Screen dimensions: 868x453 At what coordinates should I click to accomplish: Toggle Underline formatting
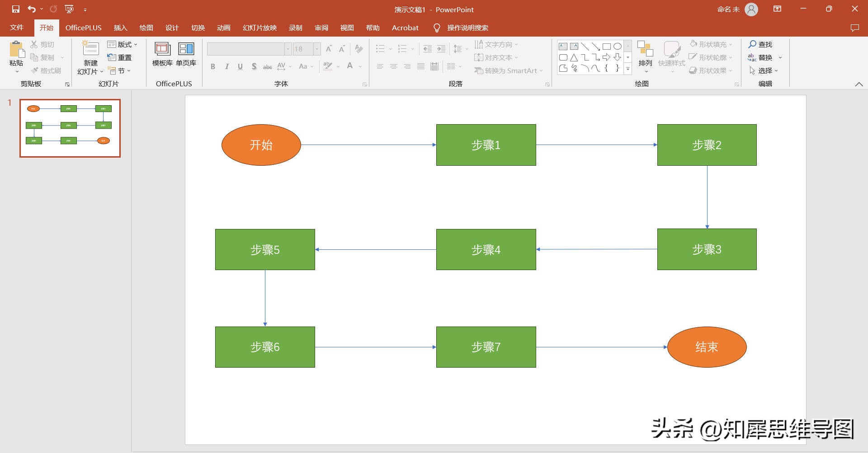(240, 67)
